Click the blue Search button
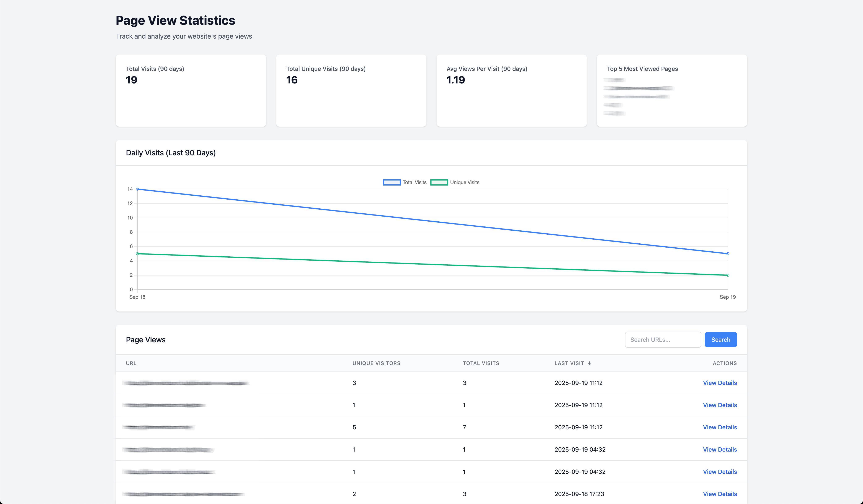863x504 pixels. [720, 339]
